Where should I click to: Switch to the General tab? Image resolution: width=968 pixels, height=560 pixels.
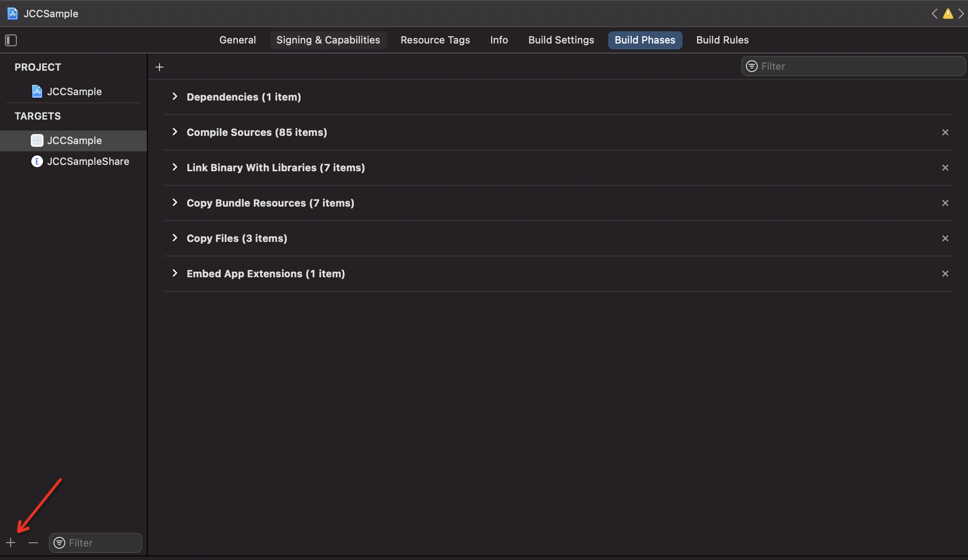(x=237, y=40)
